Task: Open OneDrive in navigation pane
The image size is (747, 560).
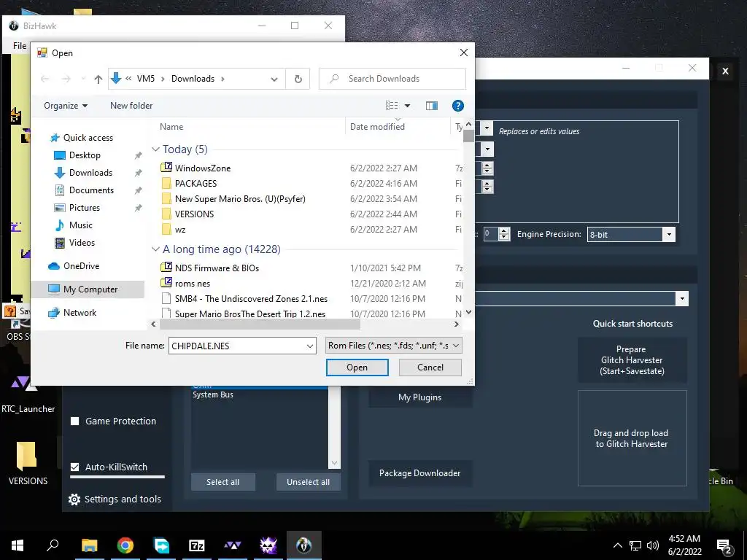Action: tap(81, 265)
